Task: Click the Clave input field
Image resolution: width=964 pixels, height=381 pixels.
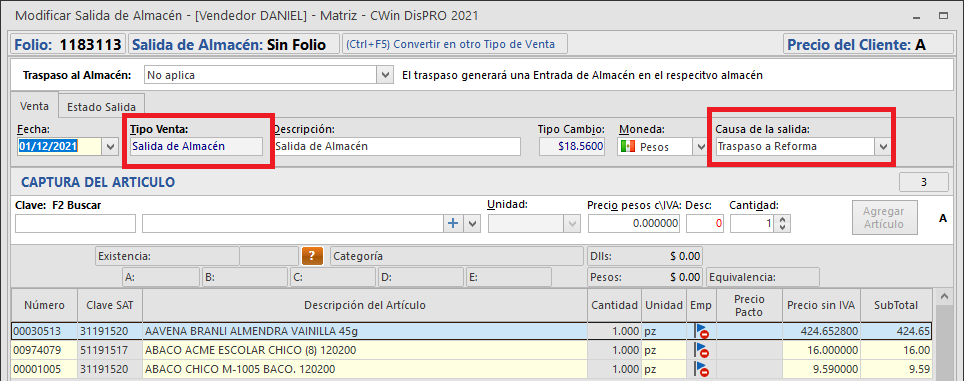Action: 75,224
